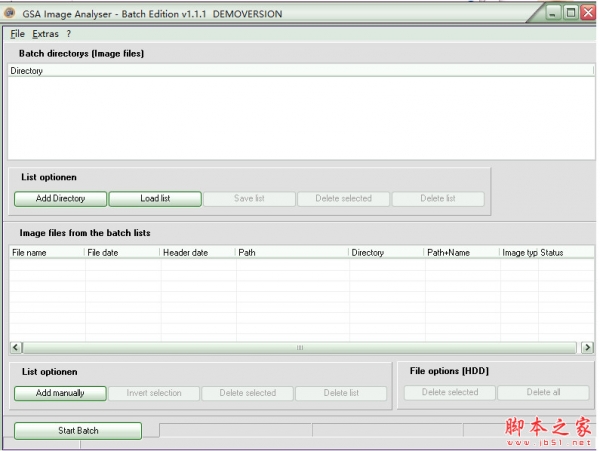Click Delete all in File options [HDD]

point(543,392)
